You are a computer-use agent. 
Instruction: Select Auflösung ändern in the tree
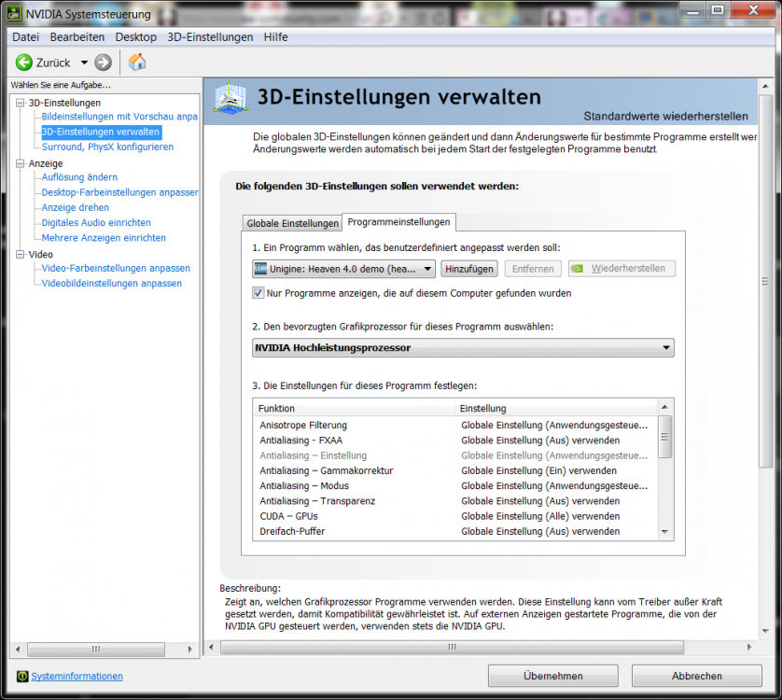point(79,177)
